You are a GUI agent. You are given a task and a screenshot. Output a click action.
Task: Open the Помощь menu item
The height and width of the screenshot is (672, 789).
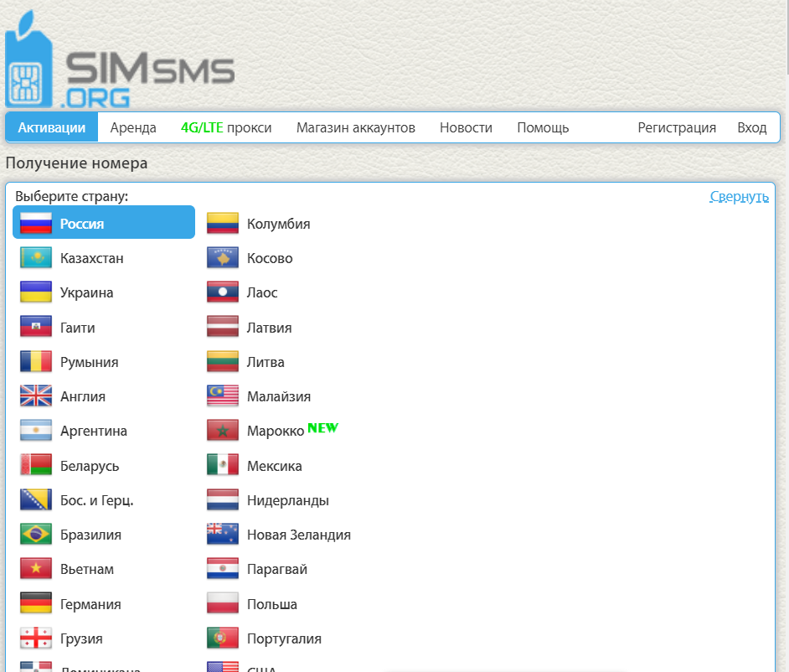[x=543, y=128]
